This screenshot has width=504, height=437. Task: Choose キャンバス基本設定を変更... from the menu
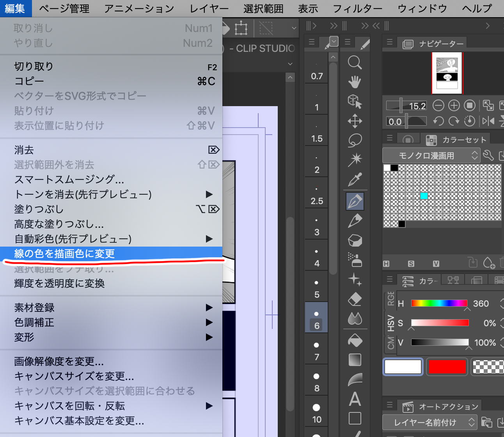click(x=111, y=421)
